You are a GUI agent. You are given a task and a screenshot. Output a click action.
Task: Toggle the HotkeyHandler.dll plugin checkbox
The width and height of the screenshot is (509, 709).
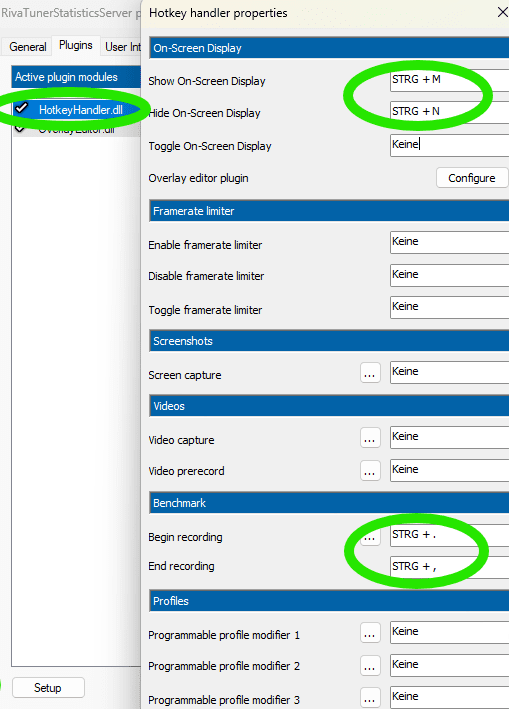(x=21, y=109)
